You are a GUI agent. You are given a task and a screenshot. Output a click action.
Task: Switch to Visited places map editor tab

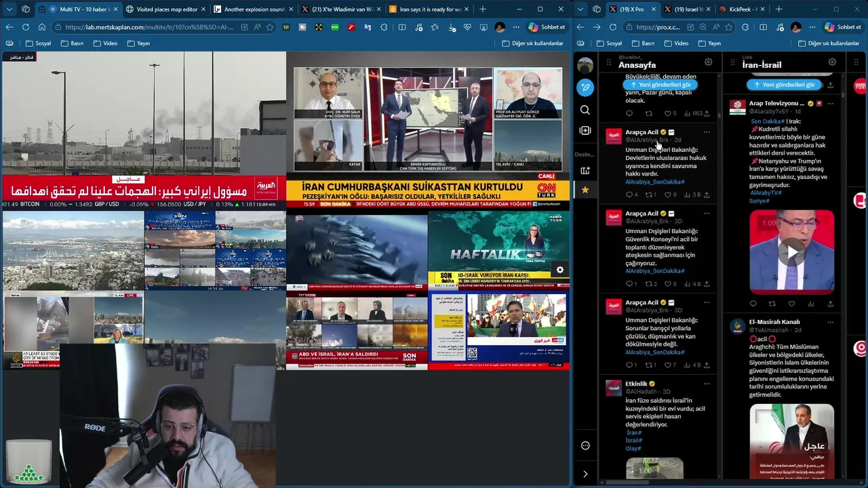(166, 9)
